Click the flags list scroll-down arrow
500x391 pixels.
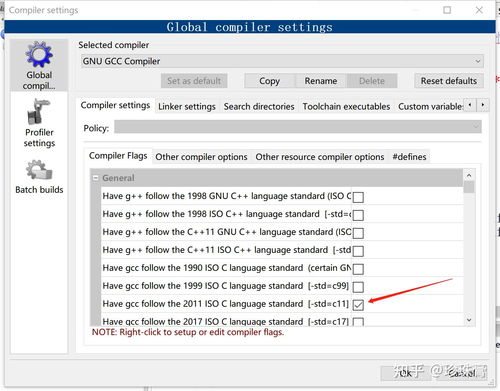(469, 320)
